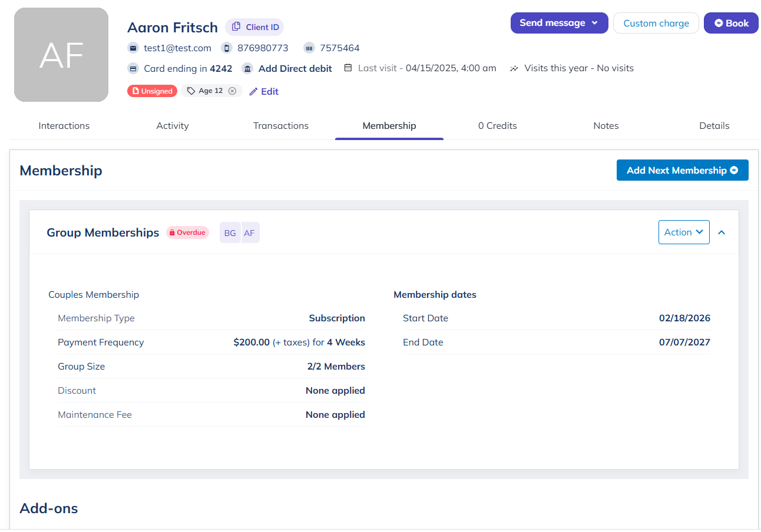The width and height of the screenshot is (761, 532).
Task: Click the Add Direct debit link
Action: [295, 69]
